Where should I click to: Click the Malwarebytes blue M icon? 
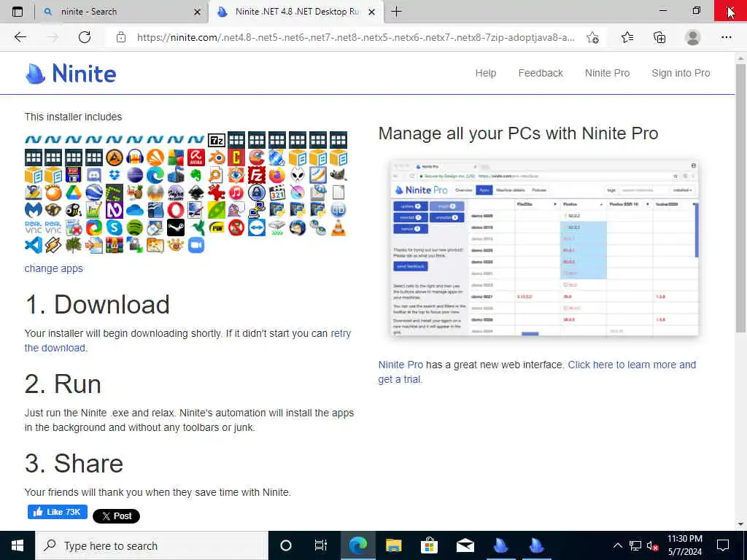pos(33,210)
